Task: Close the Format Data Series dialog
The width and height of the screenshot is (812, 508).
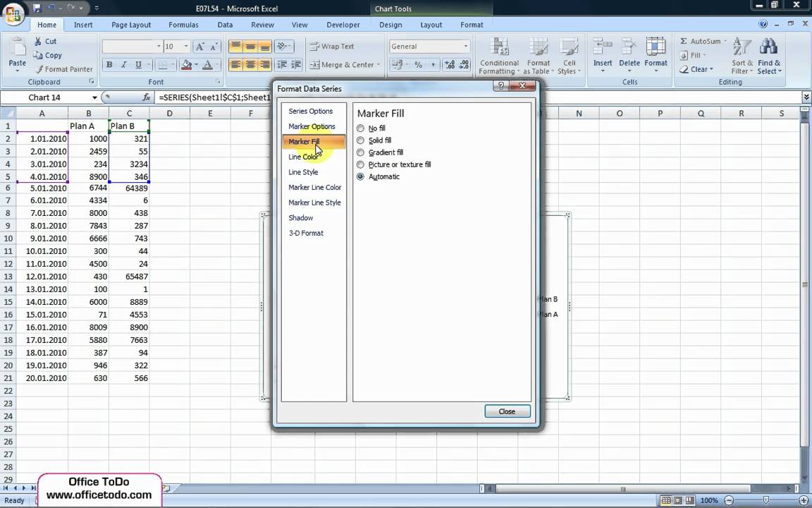Action: (x=507, y=411)
